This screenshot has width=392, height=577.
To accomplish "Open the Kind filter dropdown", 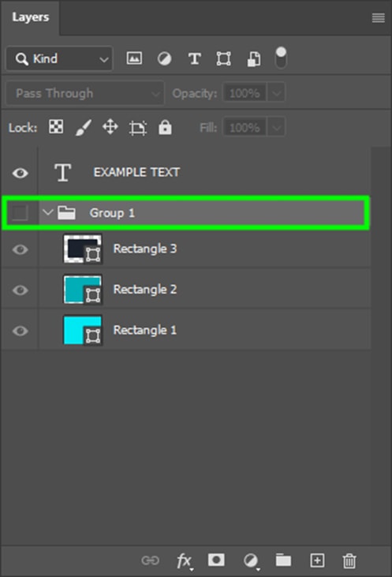I will pyautogui.click(x=60, y=58).
